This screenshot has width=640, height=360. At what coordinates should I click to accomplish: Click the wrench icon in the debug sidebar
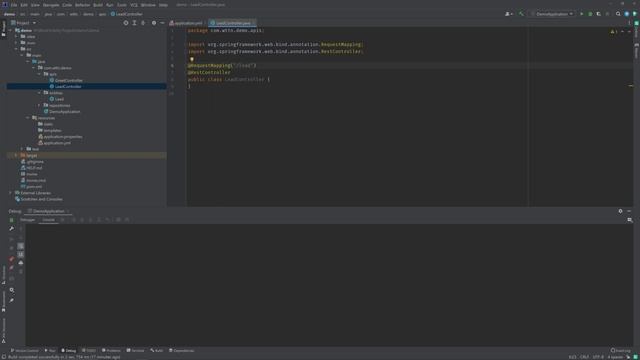click(x=11, y=229)
